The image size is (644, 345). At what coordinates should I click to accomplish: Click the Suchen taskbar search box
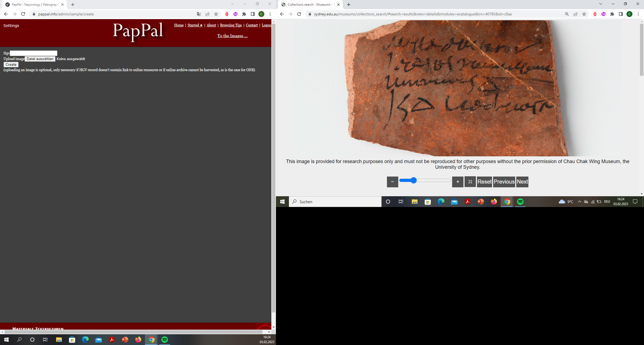click(x=335, y=202)
